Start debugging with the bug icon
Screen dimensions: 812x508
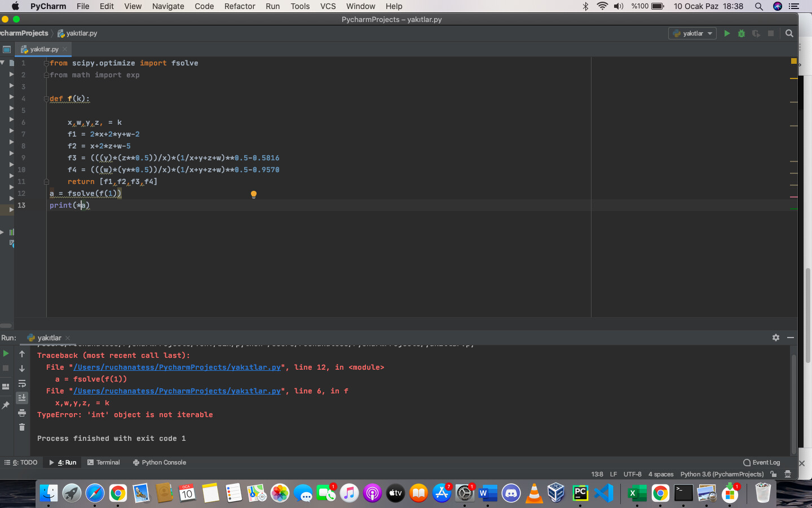(x=742, y=33)
